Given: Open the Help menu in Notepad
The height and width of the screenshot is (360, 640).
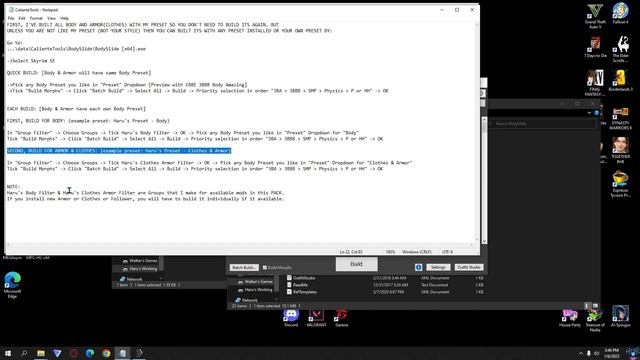Looking at the screenshot, I should (x=64, y=18).
